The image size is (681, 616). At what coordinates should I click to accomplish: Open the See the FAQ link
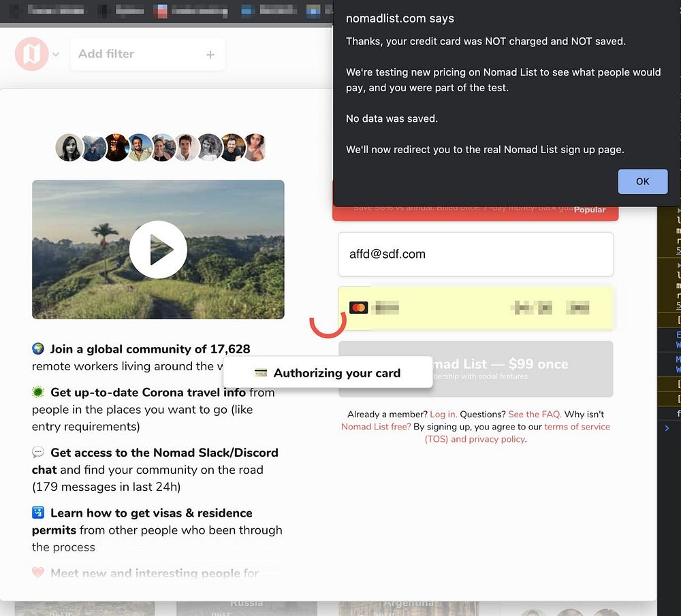pyautogui.click(x=535, y=414)
